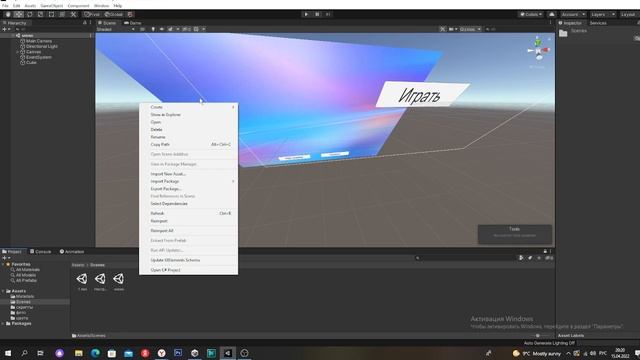Open scene camera settings icon

451,29
